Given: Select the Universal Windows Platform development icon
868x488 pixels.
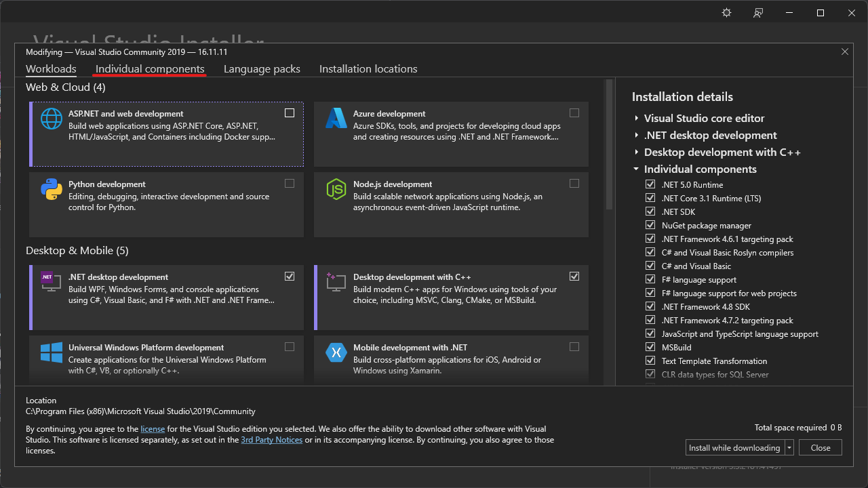Looking at the screenshot, I should click(x=51, y=352).
